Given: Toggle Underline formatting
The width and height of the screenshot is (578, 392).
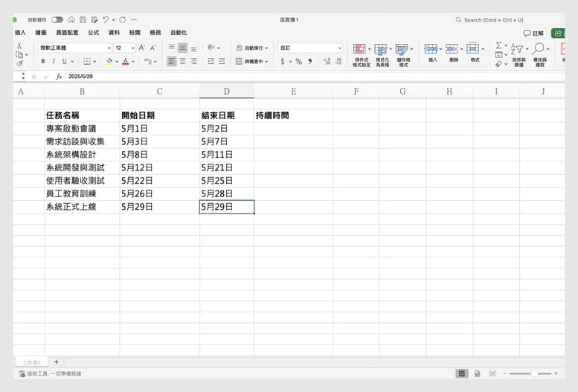Looking at the screenshot, I should (65, 61).
